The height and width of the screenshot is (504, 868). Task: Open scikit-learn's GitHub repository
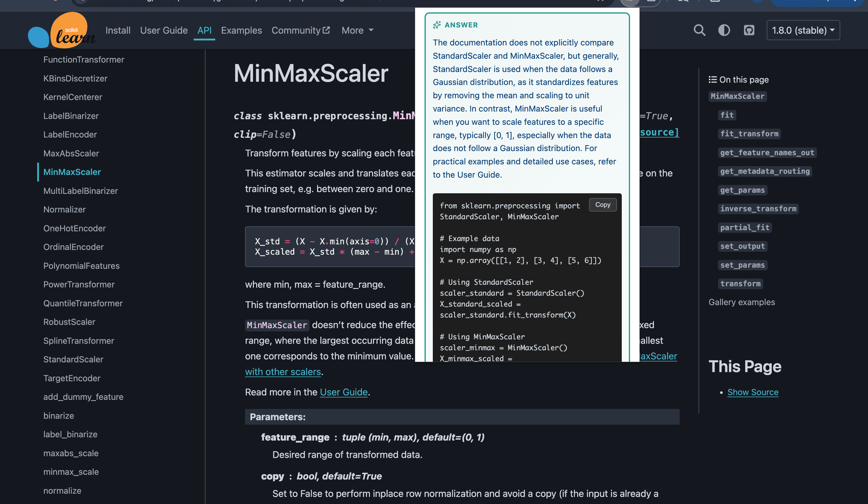pyautogui.click(x=749, y=30)
